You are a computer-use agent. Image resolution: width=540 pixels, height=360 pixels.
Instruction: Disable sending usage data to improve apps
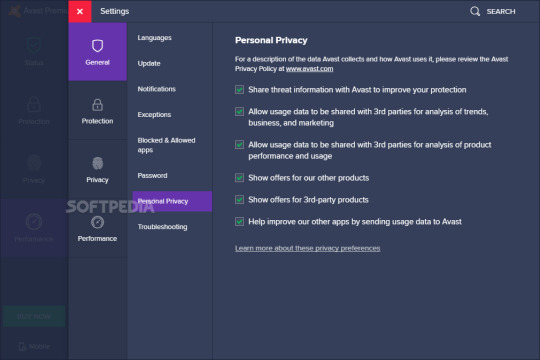coord(239,222)
